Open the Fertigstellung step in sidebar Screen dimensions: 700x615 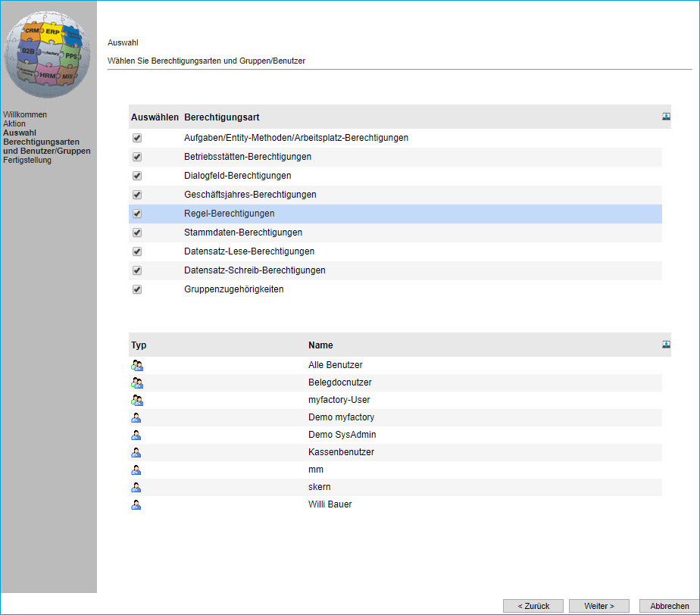[27, 160]
